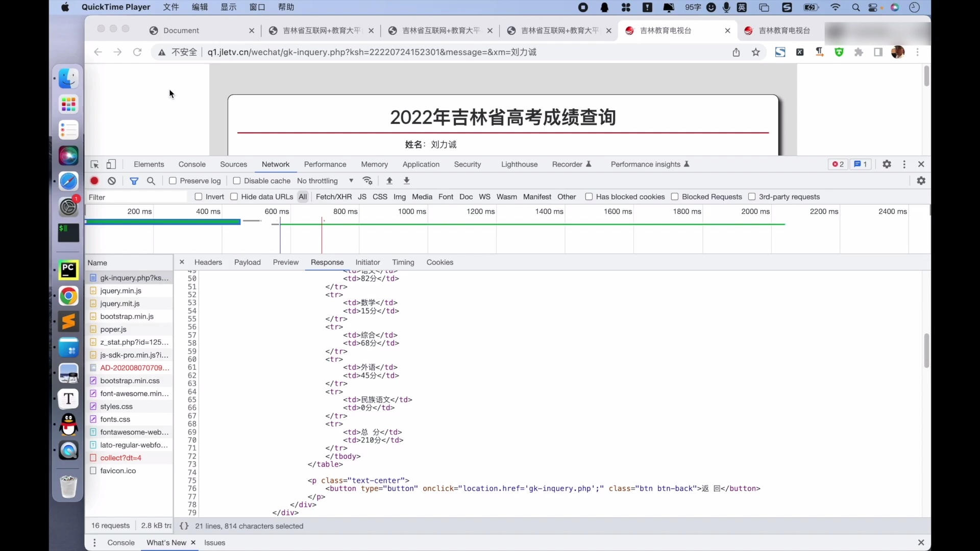This screenshot has width=980, height=551.
Task: Open Chrome's three-dot browser menu
Action: pos(918,52)
